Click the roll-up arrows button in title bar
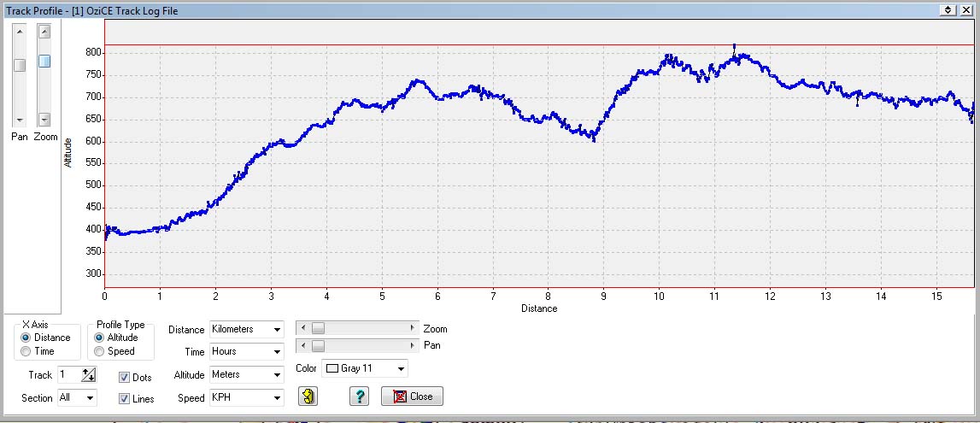This screenshot has height=423, width=980. pos(948,10)
